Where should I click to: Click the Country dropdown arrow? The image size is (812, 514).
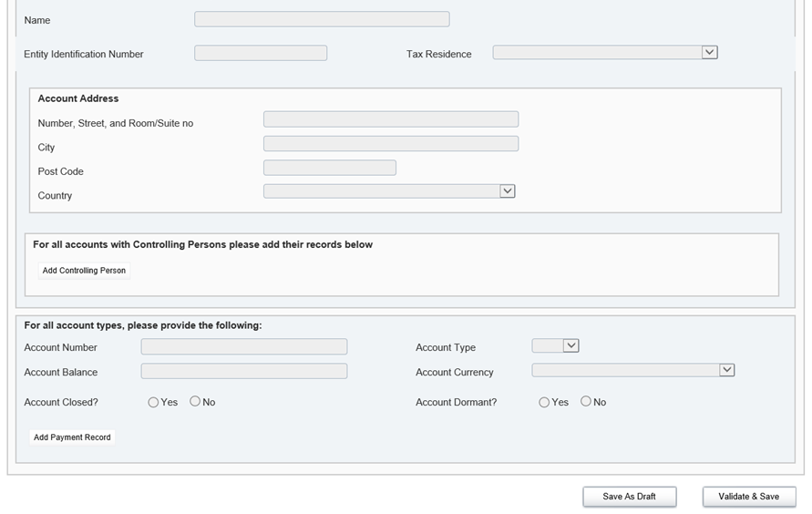coord(509,191)
